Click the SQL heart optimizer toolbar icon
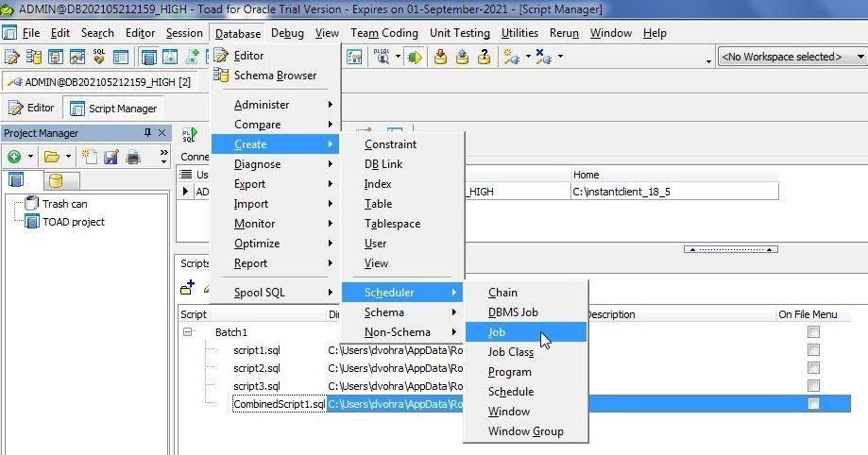868x455 pixels. [x=99, y=57]
